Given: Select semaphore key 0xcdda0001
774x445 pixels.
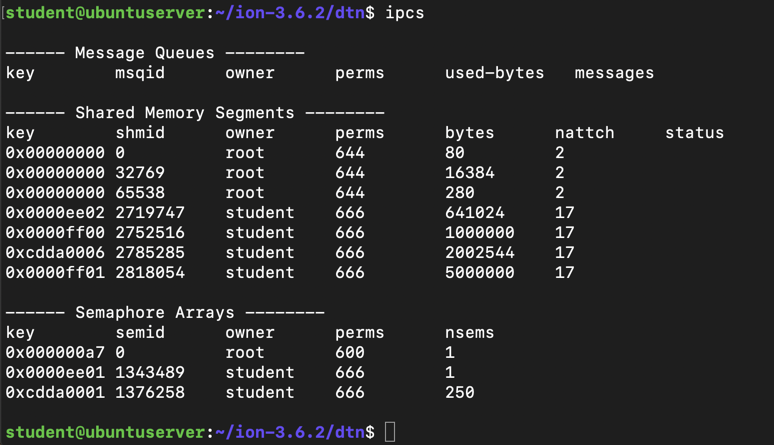Looking at the screenshot, I should [x=55, y=393].
